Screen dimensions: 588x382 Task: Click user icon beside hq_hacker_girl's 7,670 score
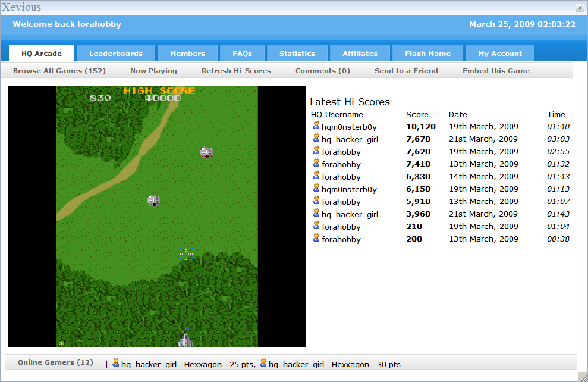tap(316, 138)
